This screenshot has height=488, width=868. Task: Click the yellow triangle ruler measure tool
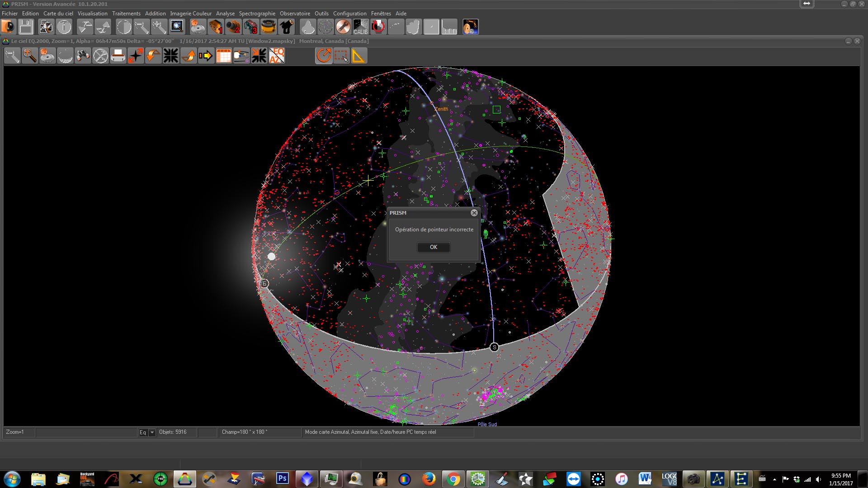coord(358,56)
